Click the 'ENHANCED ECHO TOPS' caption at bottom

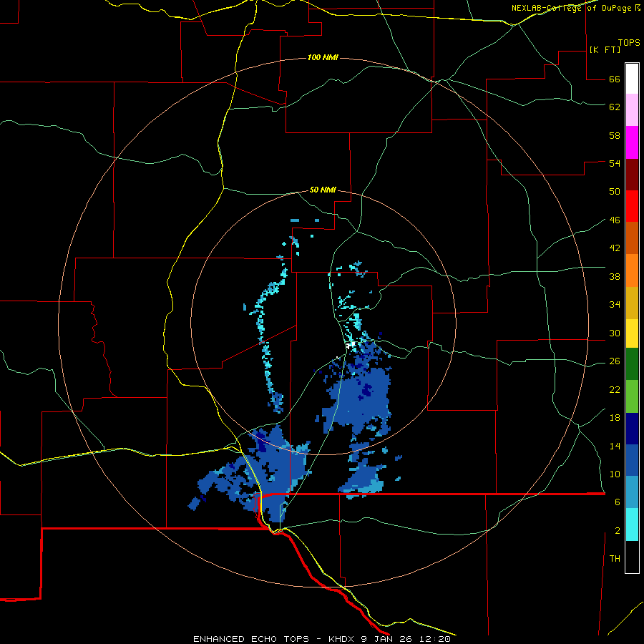(x=251, y=639)
